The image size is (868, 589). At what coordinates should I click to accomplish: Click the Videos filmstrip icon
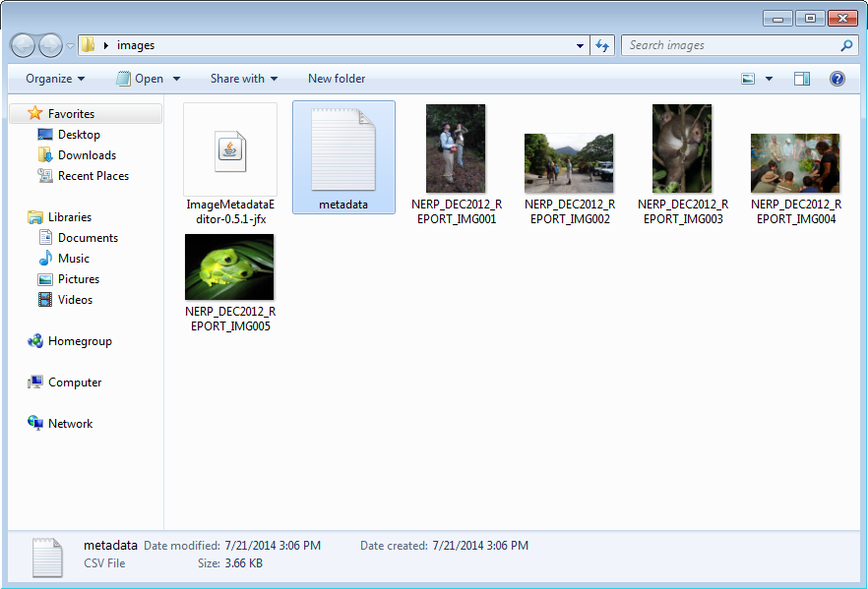pos(45,300)
